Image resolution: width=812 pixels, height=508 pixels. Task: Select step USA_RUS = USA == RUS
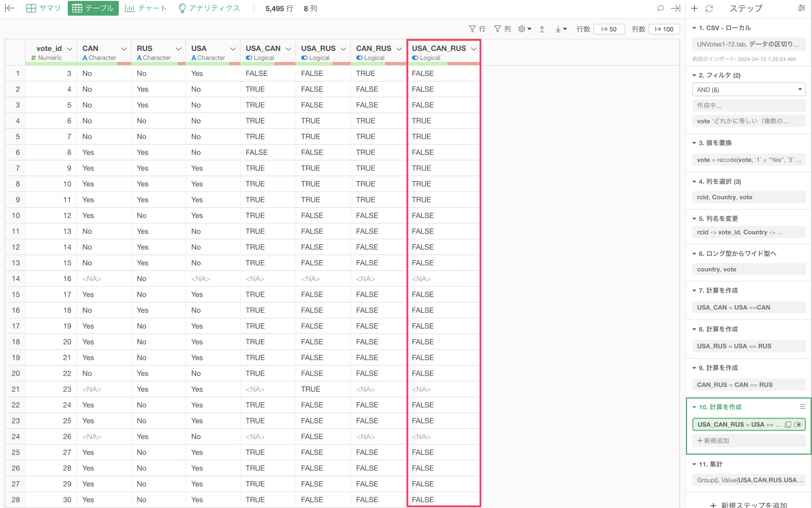pos(749,346)
